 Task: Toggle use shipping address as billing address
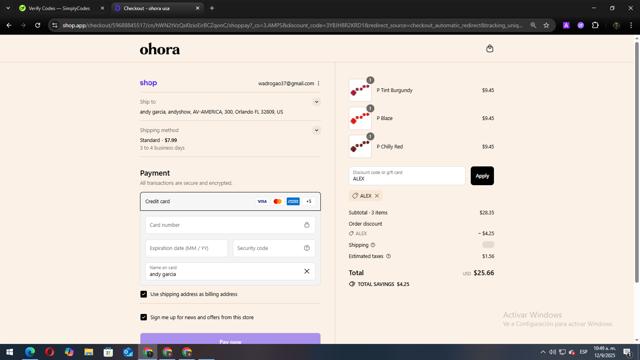[x=144, y=294]
